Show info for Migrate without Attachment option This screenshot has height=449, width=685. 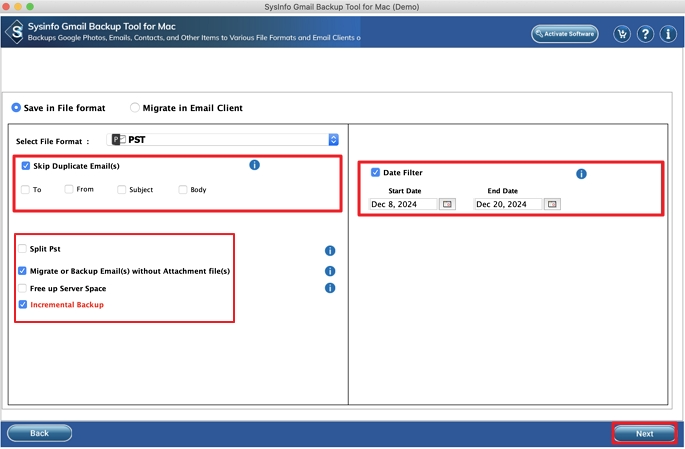(330, 271)
